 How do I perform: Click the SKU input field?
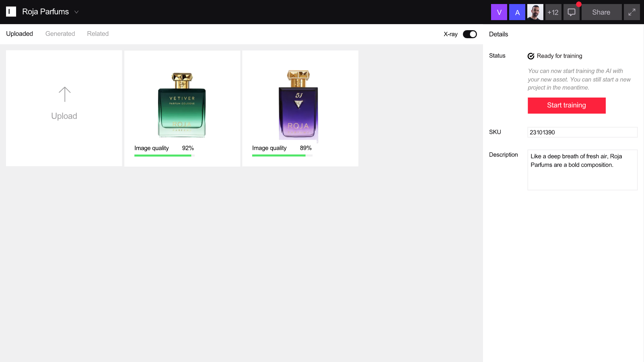click(582, 132)
